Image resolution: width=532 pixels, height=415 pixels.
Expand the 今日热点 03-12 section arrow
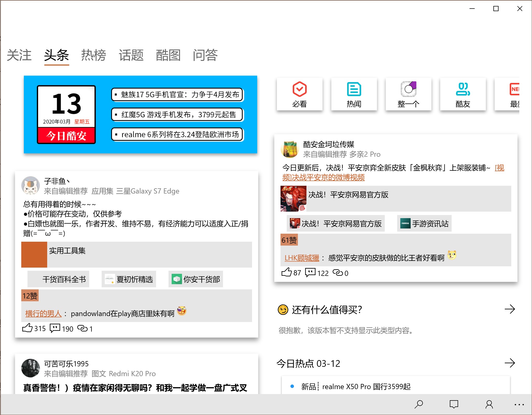pos(509,363)
